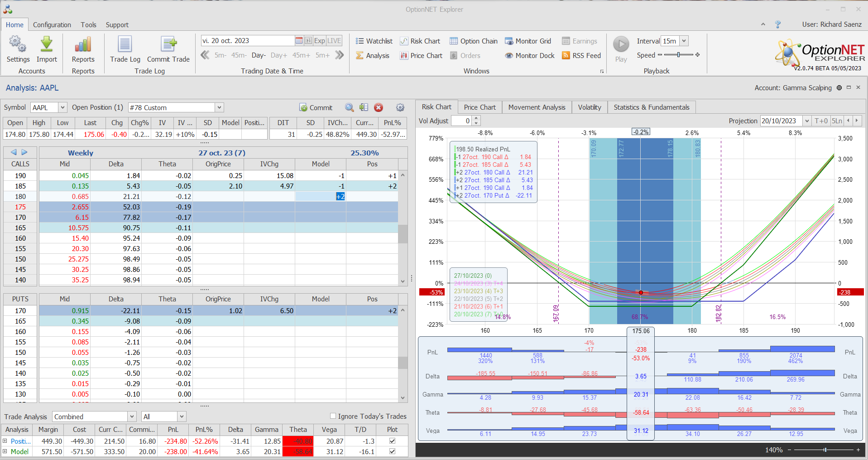Switch to the Configuration ribbon tab

coord(52,25)
